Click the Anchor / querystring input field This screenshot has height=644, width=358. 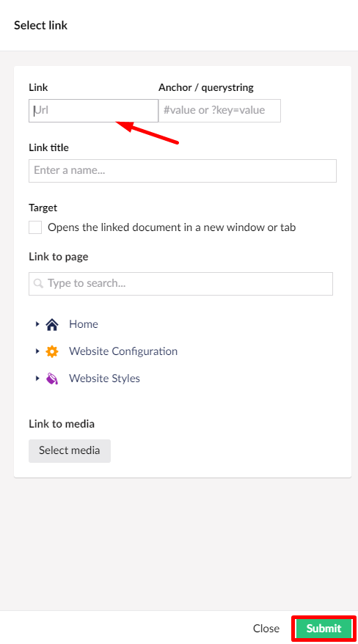click(x=219, y=111)
